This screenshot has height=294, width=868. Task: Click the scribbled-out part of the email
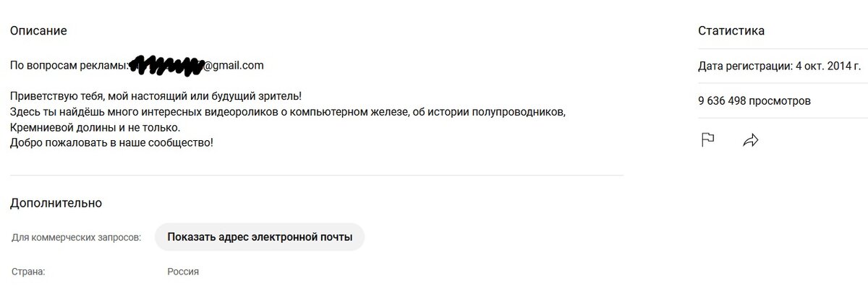pos(166,65)
